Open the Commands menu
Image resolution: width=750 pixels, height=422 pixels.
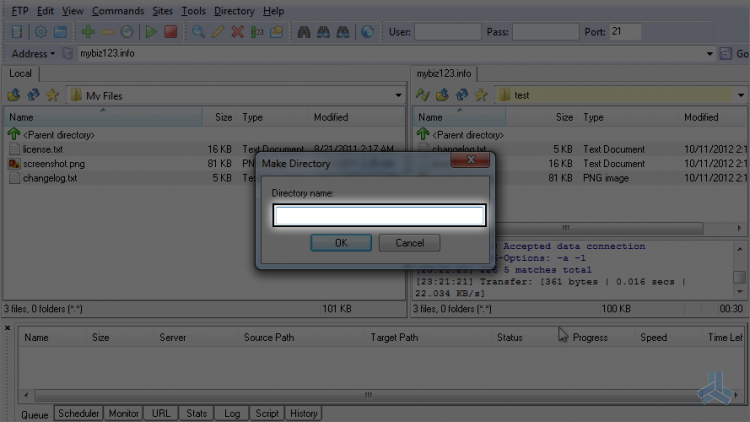tap(118, 11)
